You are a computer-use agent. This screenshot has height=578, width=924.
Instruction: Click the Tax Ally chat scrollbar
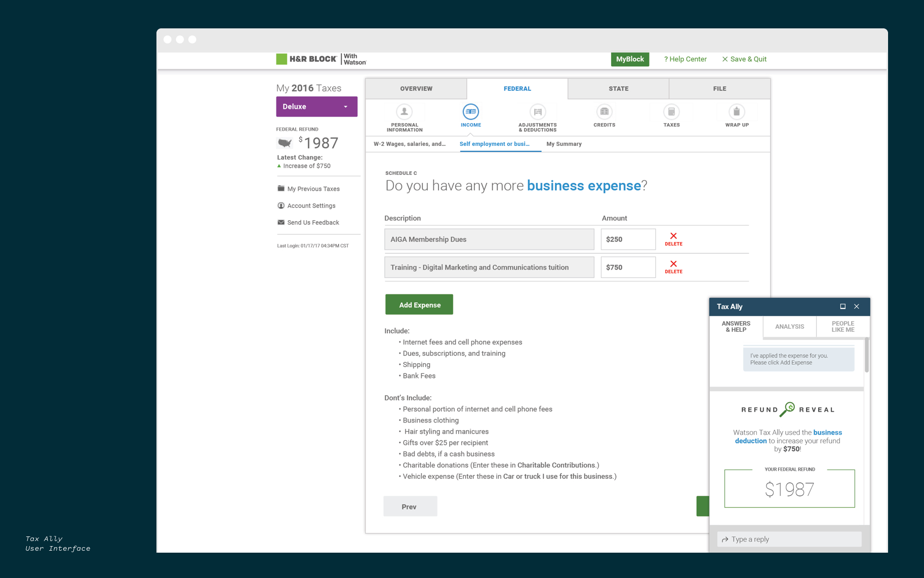pyautogui.click(x=867, y=355)
